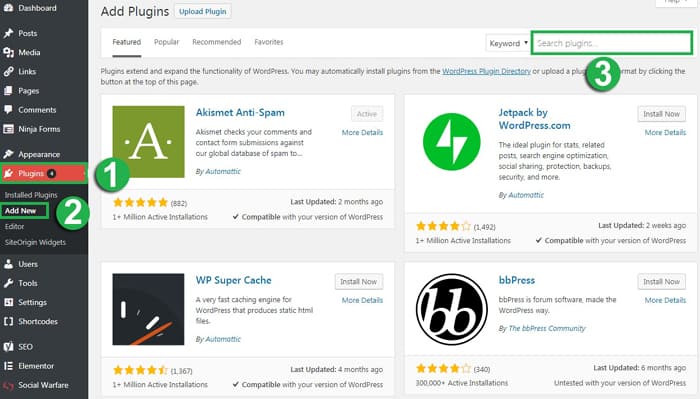The width and height of the screenshot is (700, 399).
Task: Click the Links chain icon
Action: (x=8, y=71)
